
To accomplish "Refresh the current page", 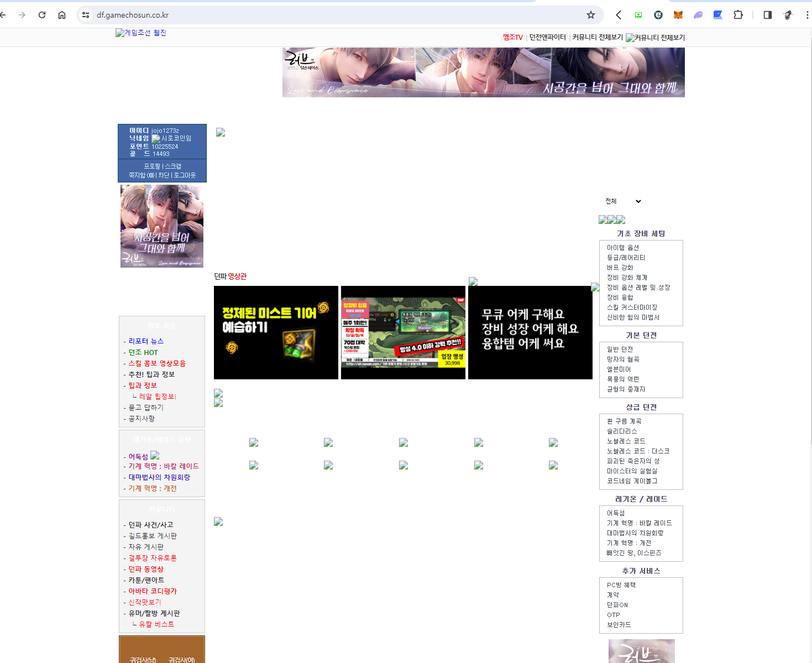I will 41,15.
